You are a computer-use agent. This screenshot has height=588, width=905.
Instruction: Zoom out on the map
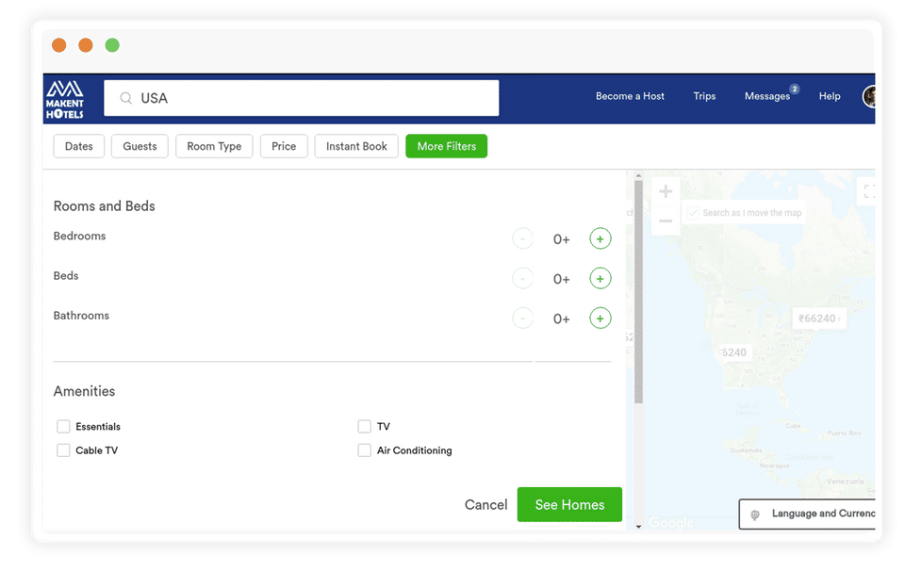pyautogui.click(x=666, y=221)
